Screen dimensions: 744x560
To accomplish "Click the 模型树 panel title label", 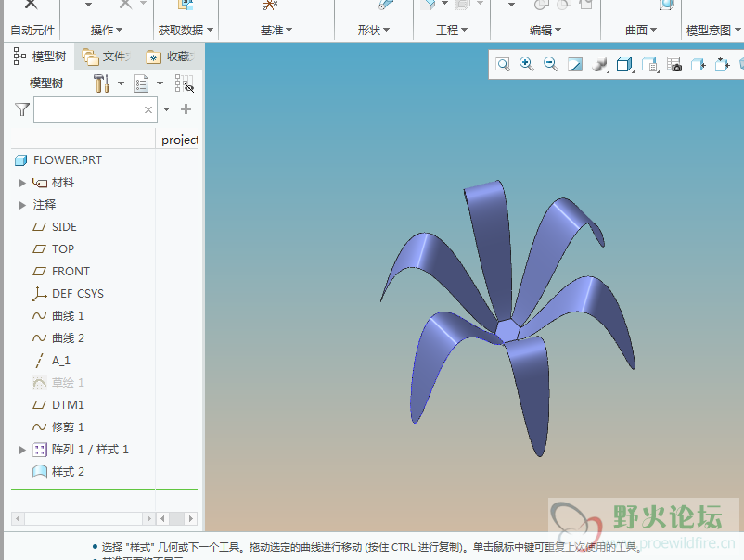I will pyautogui.click(x=46, y=83).
